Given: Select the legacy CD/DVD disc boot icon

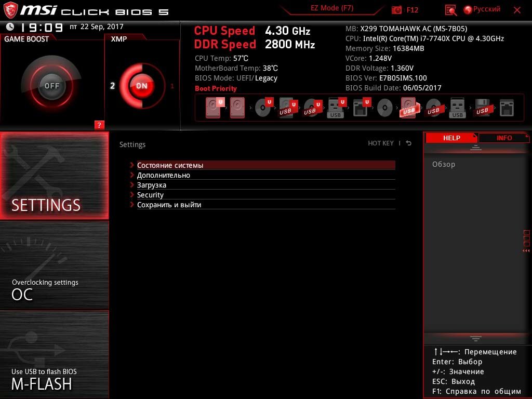Looking at the screenshot, I should (385, 108).
